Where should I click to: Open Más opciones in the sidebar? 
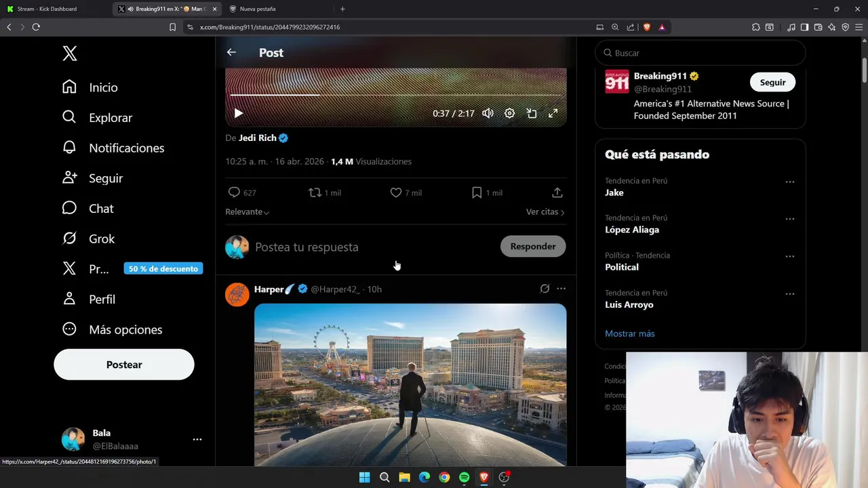click(112, 329)
